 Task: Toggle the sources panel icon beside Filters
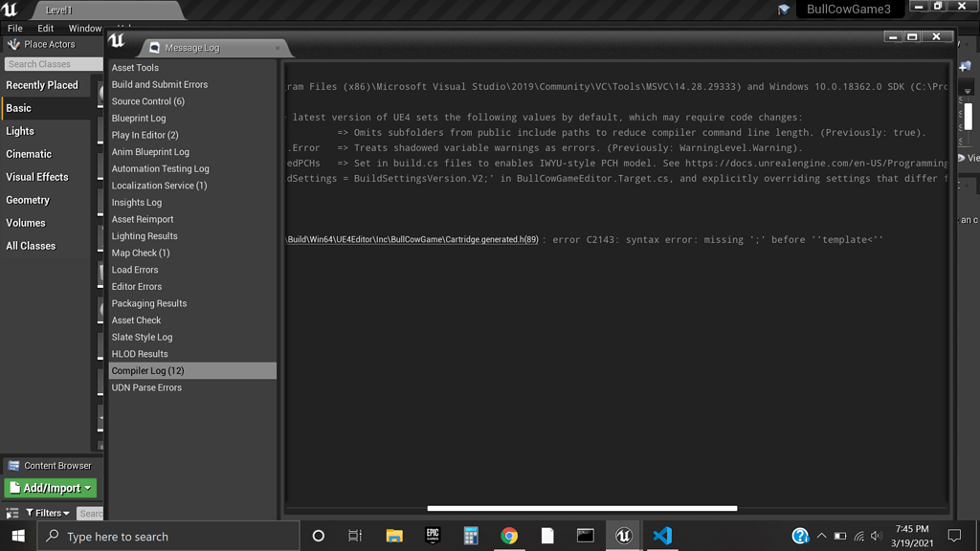(x=11, y=513)
